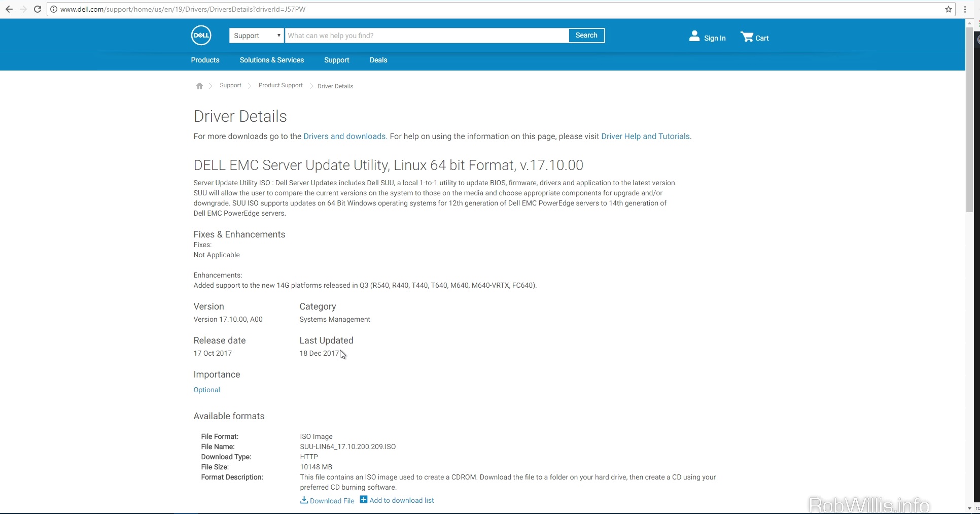Click Cart text link
980x514 pixels.
pyautogui.click(x=762, y=38)
